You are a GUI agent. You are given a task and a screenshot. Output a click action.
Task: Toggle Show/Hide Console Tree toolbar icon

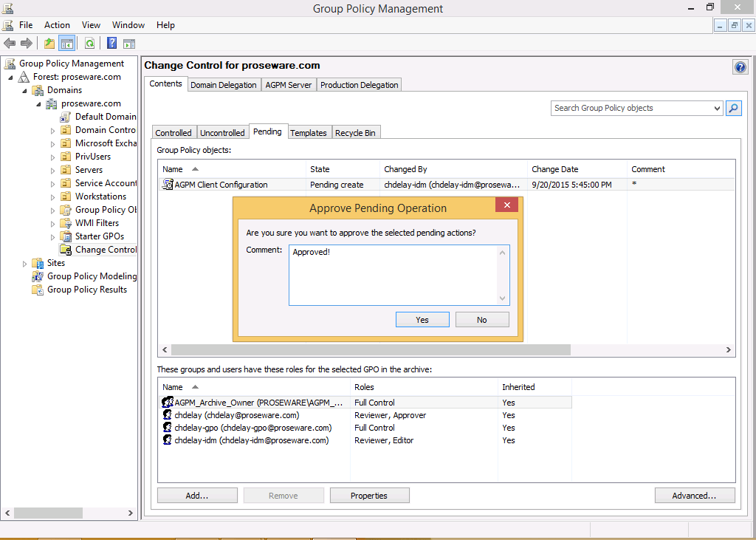click(67, 44)
